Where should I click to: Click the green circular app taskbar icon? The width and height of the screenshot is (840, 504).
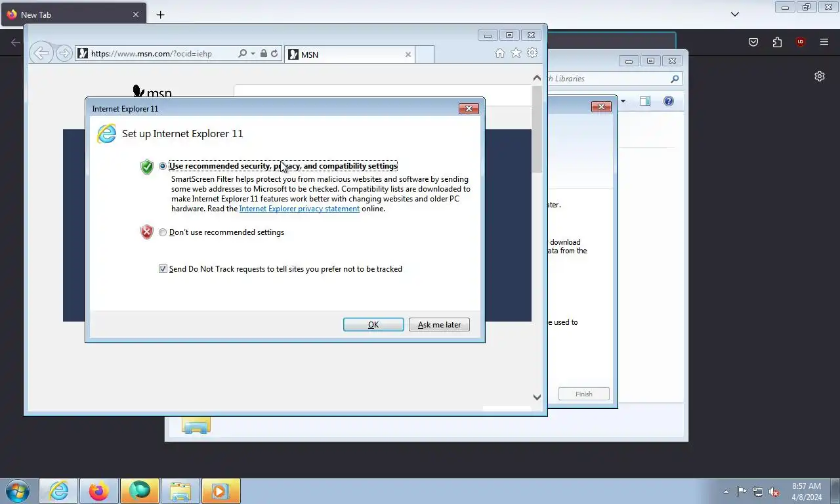point(140,491)
